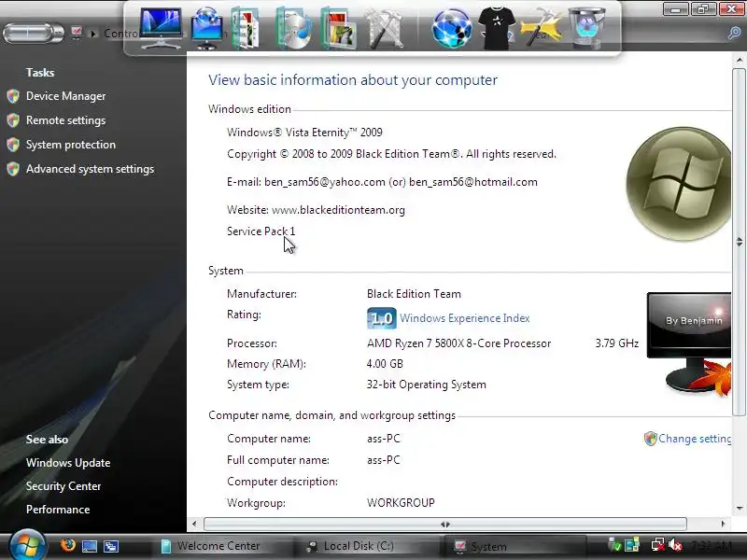Click Change settings link
The height and width of the screenshot is (560, 747).
click(x=695, y=439)
